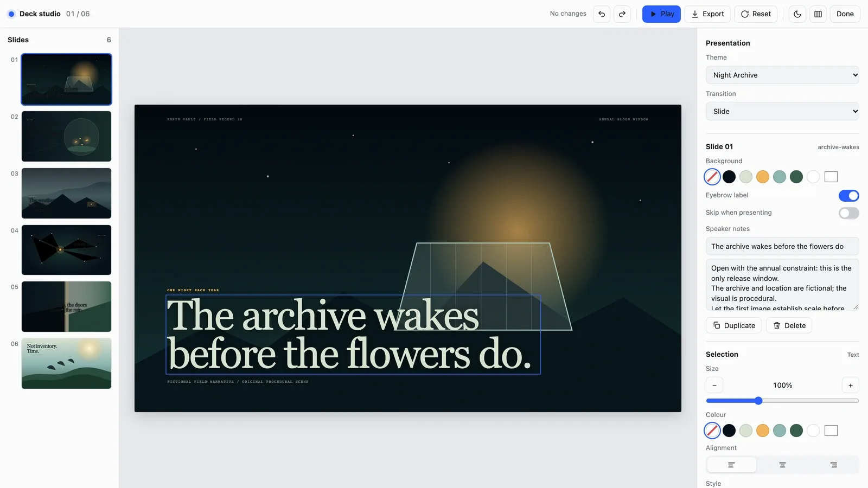Screen dimensions: 868x488
Task: Open the custom Colour picker square
Action: [x=831, y=431]
